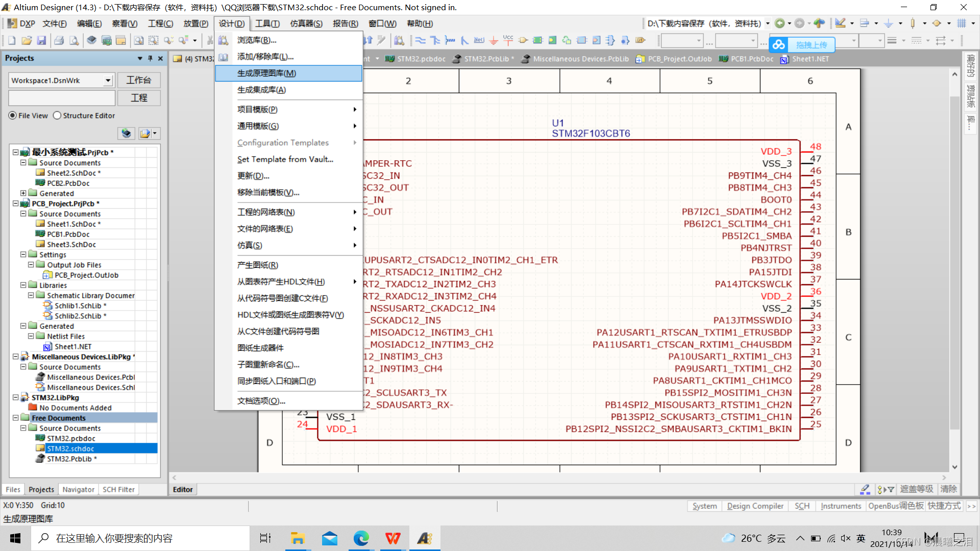Screen dimensions: 980x551
Task: Pin the Projects panel
Action: (150, 58)
